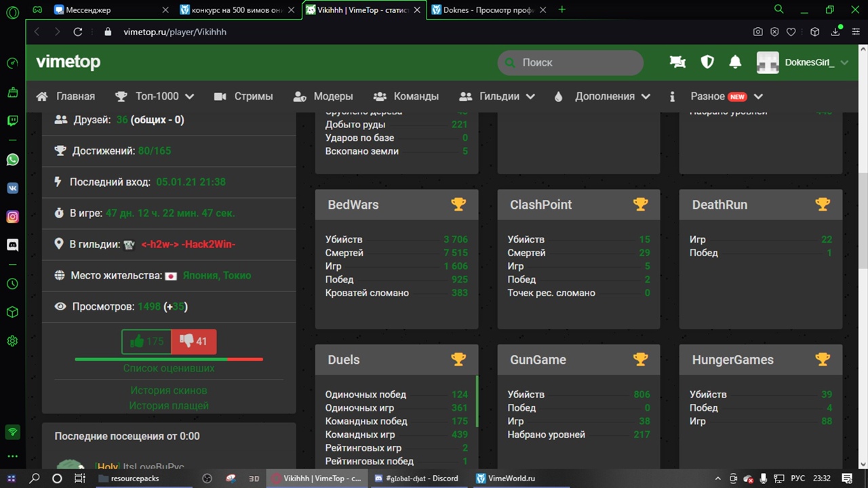Open GX Corner gamepad tab icon
This screenshot has height=488, width=868.
pos(37,10)
